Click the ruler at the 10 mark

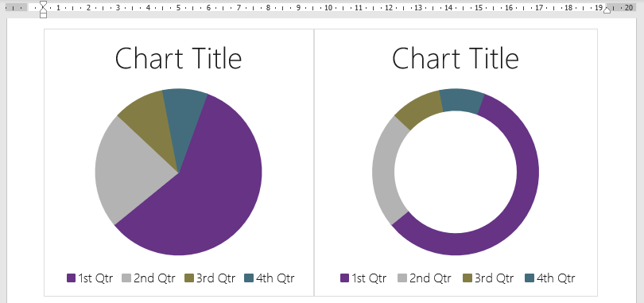(x=328, y=7)
